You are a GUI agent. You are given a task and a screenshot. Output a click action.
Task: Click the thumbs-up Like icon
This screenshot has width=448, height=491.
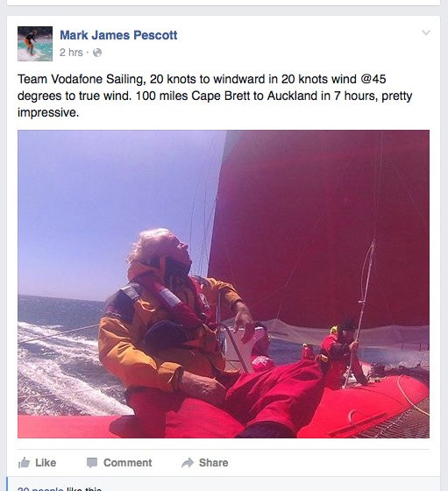tap(24, 463)
